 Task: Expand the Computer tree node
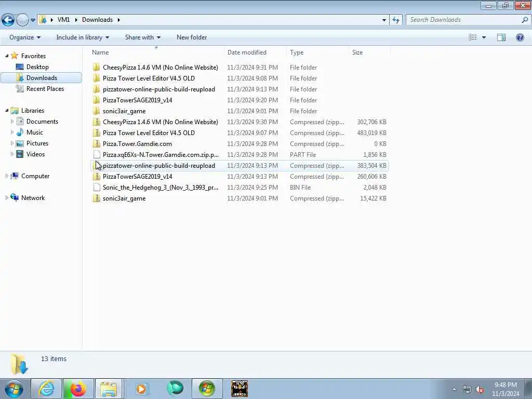coord(7,176)
